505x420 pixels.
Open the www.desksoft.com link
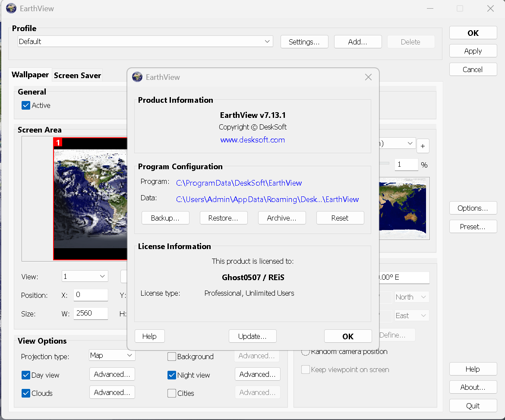(252, 140)
